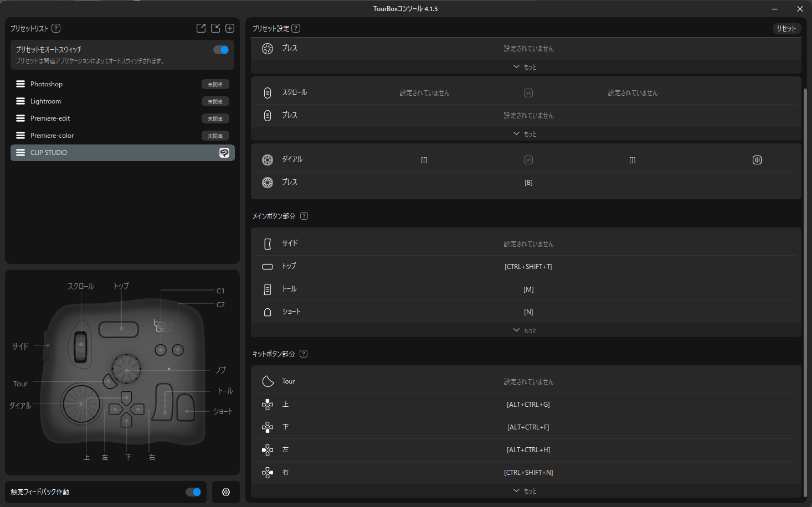The image size is (812, 507).
Task: Edit right button shortcut [CTRL+SHIFT+N]
Action: (x=528, y=473)
